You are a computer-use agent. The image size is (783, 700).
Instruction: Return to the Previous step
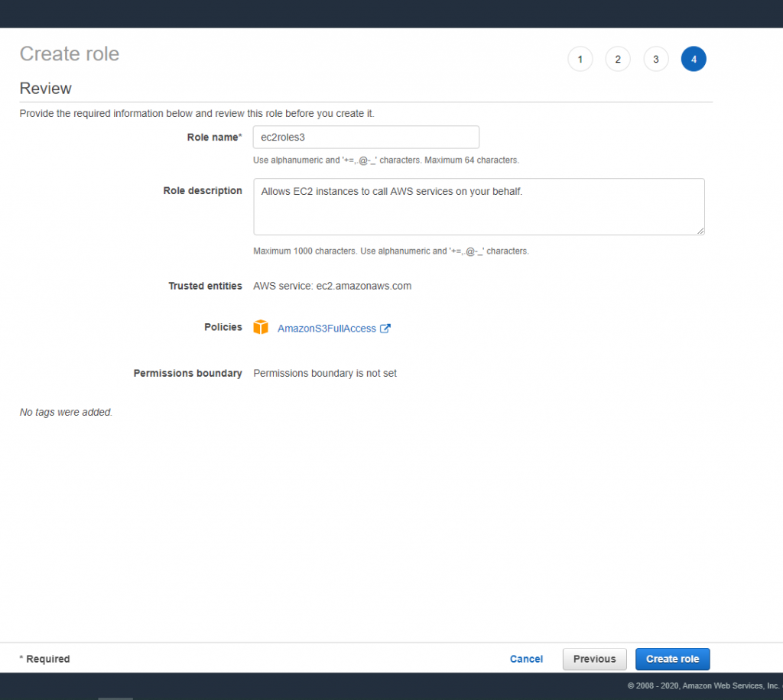pos(594,659)
